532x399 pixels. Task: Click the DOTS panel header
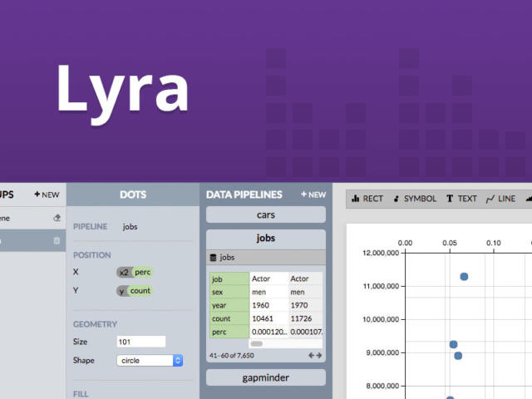click(133, 195)
